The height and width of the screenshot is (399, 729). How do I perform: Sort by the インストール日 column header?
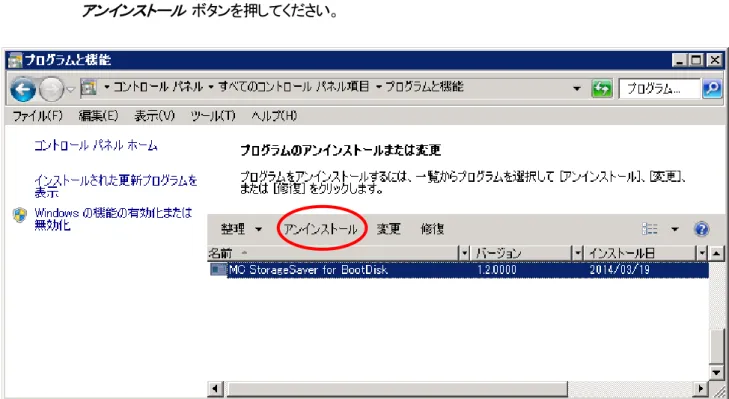[640, 253]
